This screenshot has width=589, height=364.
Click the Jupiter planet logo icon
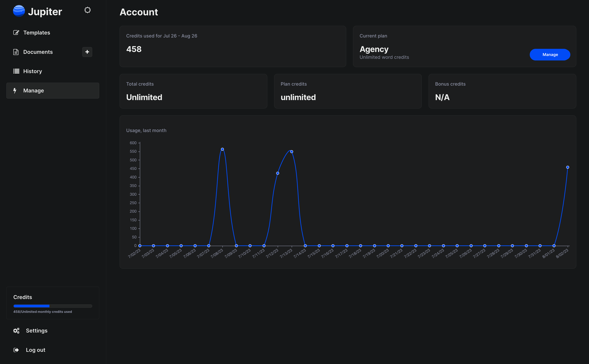[19, 11]
